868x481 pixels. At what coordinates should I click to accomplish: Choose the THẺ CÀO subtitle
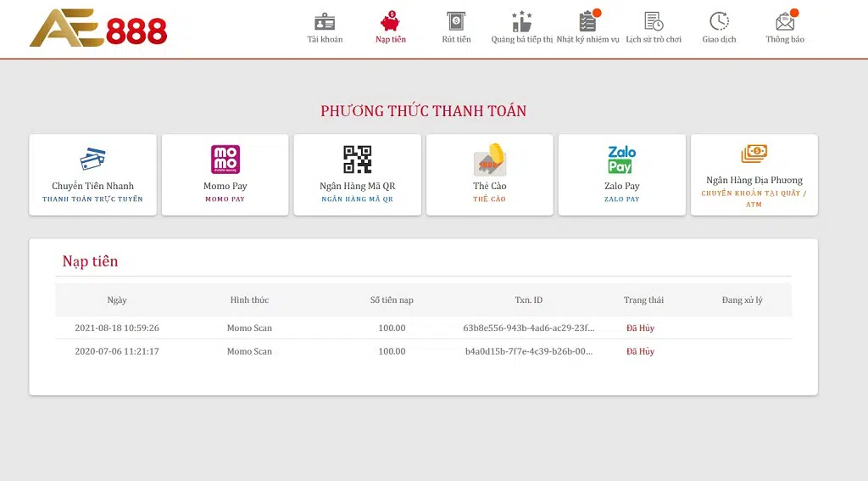(489, 199)
